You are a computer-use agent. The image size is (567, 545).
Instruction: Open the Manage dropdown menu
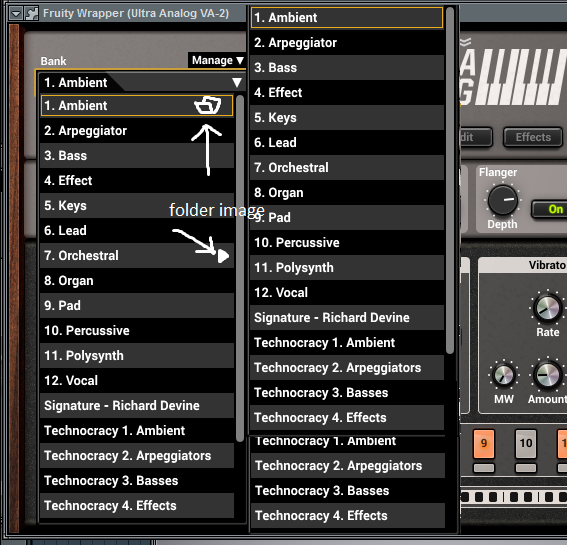217,60
